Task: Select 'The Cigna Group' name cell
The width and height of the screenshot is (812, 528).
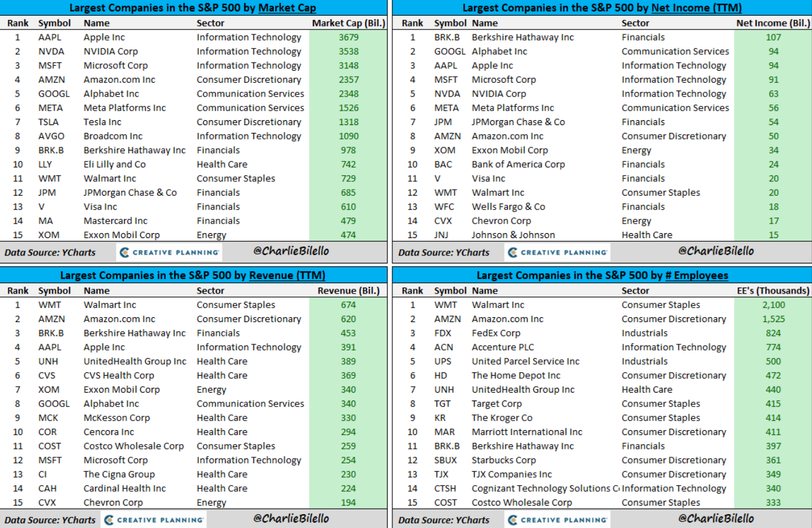Action: coord(119,474)
